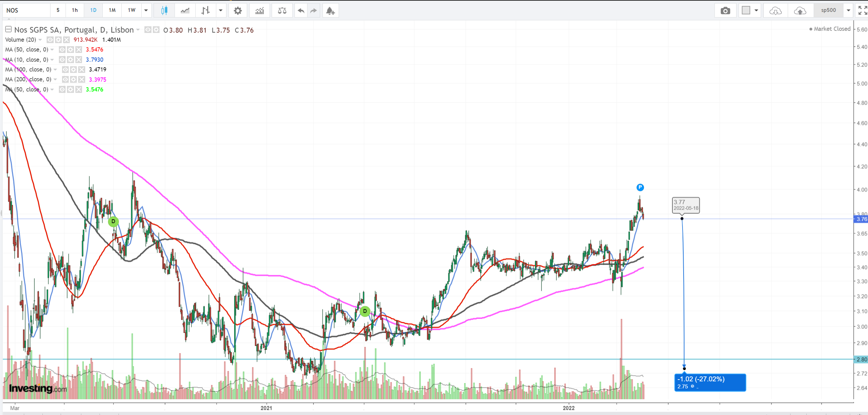Screen dimensions: 868x415
Task: Remove the MA (100, close, 0) indicator
Action: tap(82, 69)
